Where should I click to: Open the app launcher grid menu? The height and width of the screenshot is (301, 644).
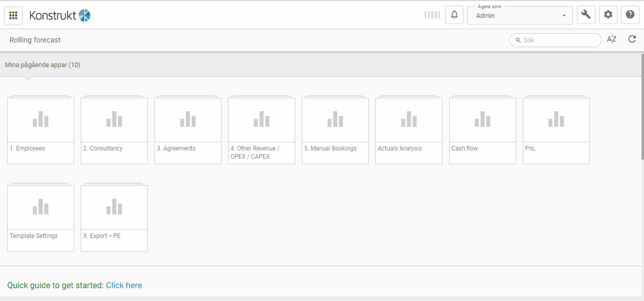pyautogui.click(x=13, y=15)
